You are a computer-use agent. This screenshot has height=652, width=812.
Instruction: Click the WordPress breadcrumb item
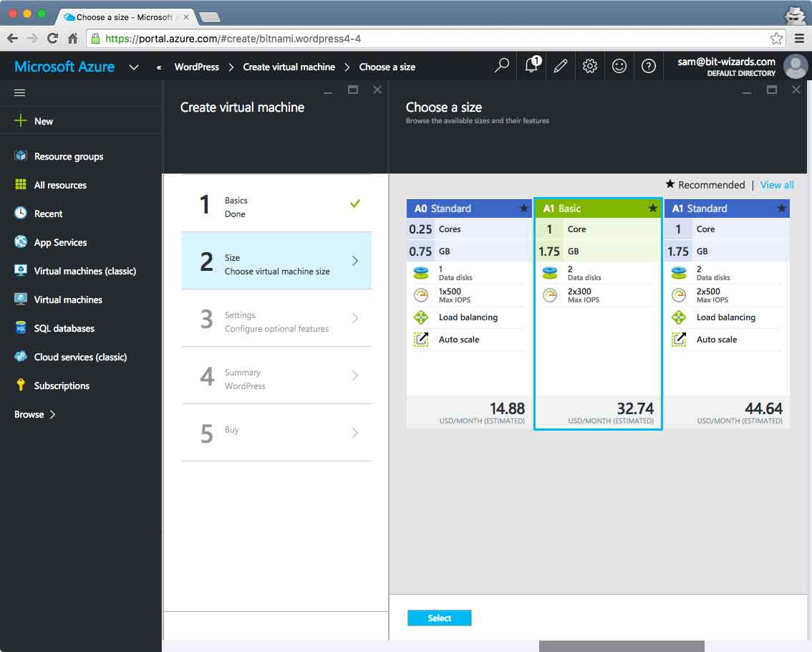point(197,67)
